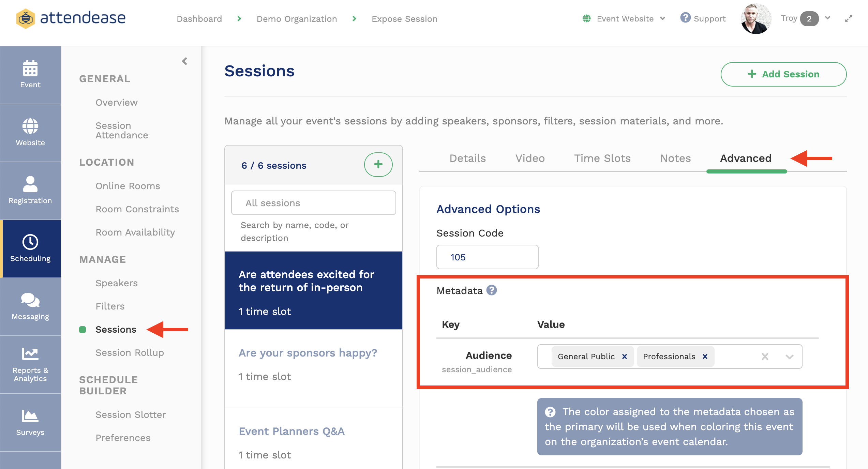Collapse the left navigation panel
This screenshot has height=469, width=868.
[184, 61]
